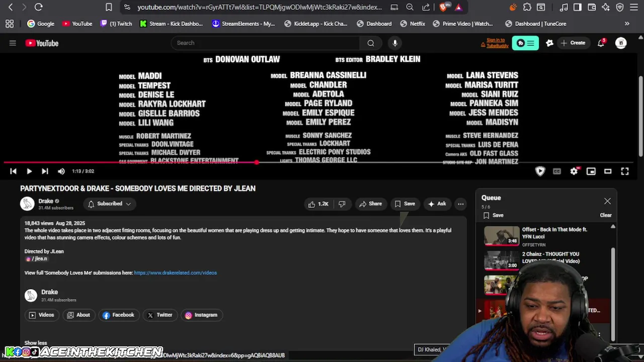The image size is (644, 362).
Task: Open Drake's Facebook link
Action: 118,315
